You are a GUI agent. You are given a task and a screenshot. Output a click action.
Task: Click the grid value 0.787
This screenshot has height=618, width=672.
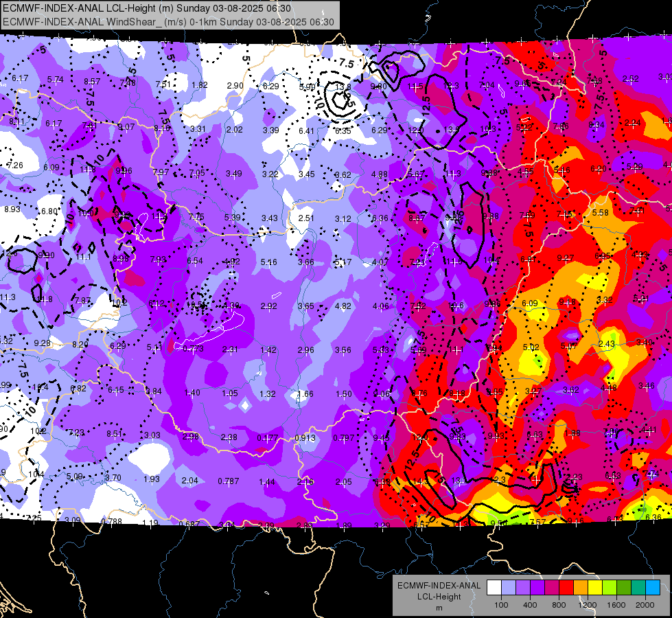click(229, 481)
